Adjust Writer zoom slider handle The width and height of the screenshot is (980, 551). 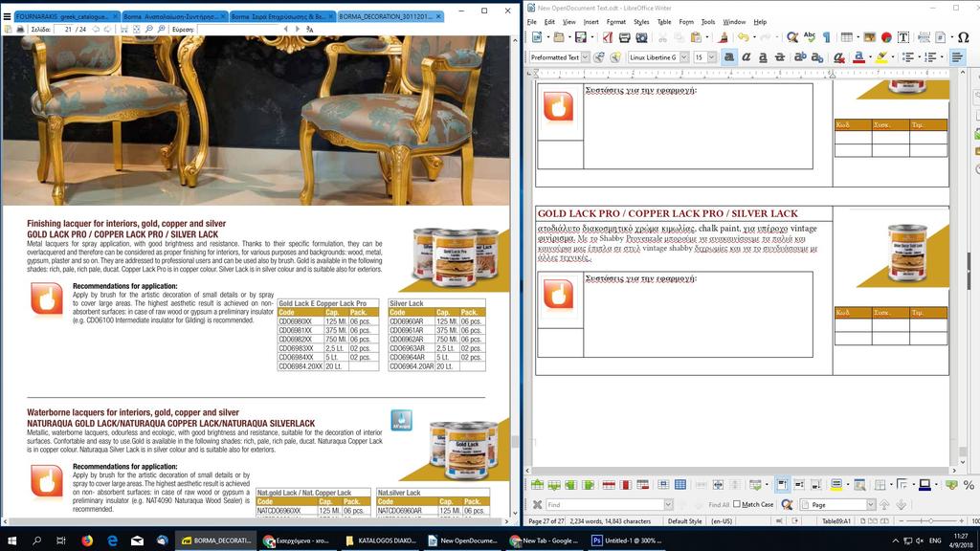pyautogui.click(x=930, y=520)
